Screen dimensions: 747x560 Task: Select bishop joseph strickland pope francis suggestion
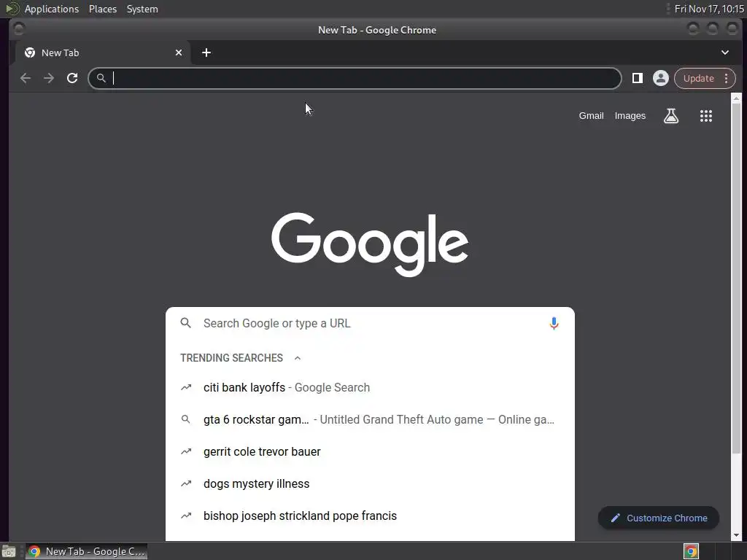[x=370, y=516]
